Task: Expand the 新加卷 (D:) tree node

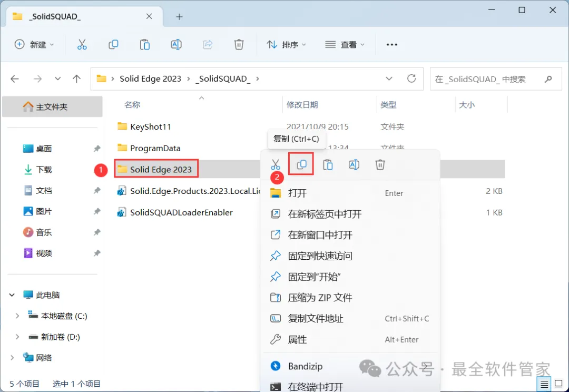Action: point(17,337)
